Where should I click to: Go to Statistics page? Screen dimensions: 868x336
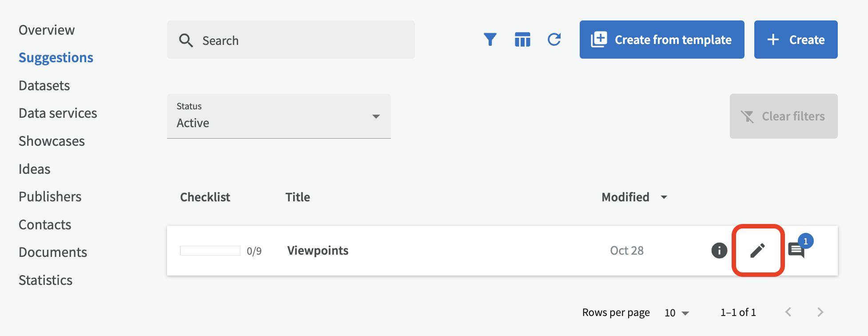[45, 280]
